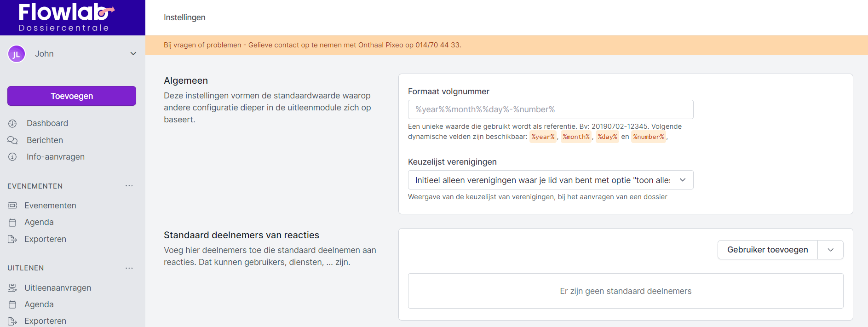
Task: Go to Berichten in the sidebar
Action: click(x=45, y=140)
